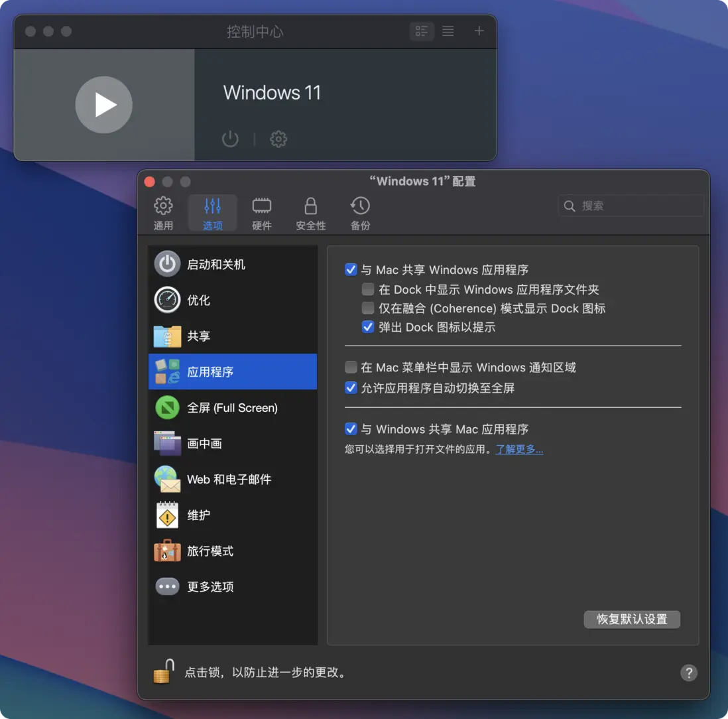Enable 在 Mac 菜单栏中显示 Windows 通知区域
The width and height of the screenshot is (728, 719).
[x=351, y=367]
